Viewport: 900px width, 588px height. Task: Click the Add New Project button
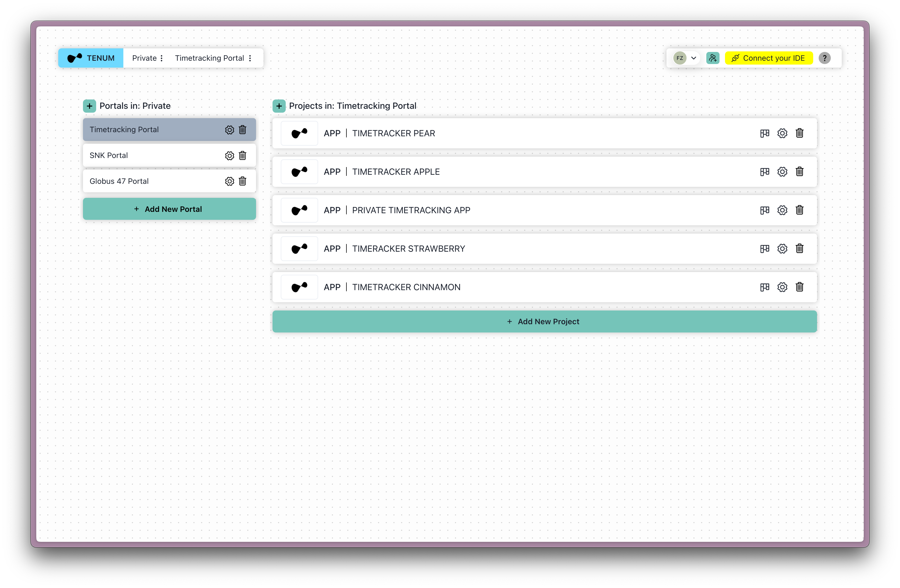pos(544,322)
